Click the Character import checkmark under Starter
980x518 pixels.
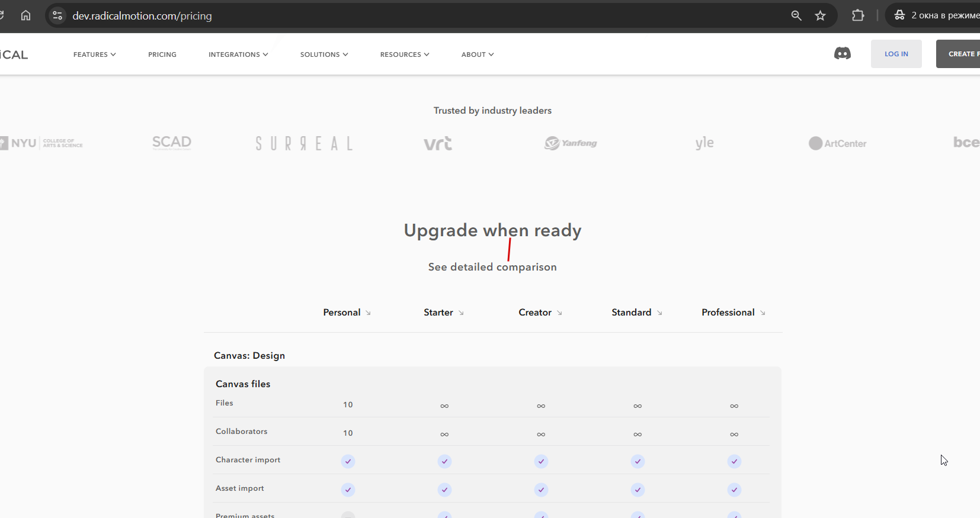[444, 461]
